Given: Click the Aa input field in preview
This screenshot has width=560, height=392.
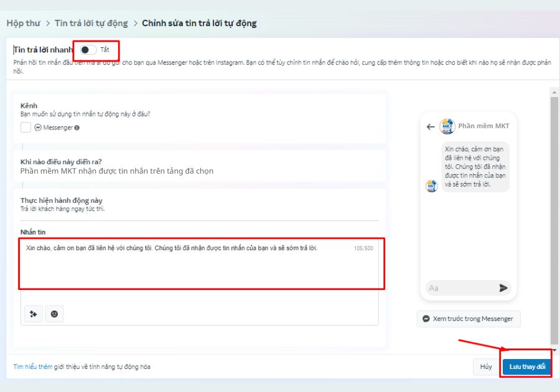Looking at the screenshot, I should pyautogui.click(x=460, y=287).
